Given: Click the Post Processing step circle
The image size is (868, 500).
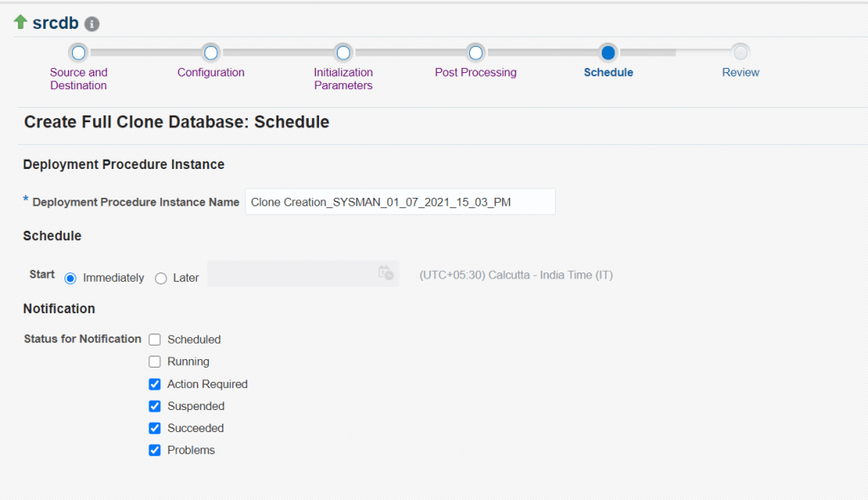Looking at the screenshot, I should pos(476,53).
